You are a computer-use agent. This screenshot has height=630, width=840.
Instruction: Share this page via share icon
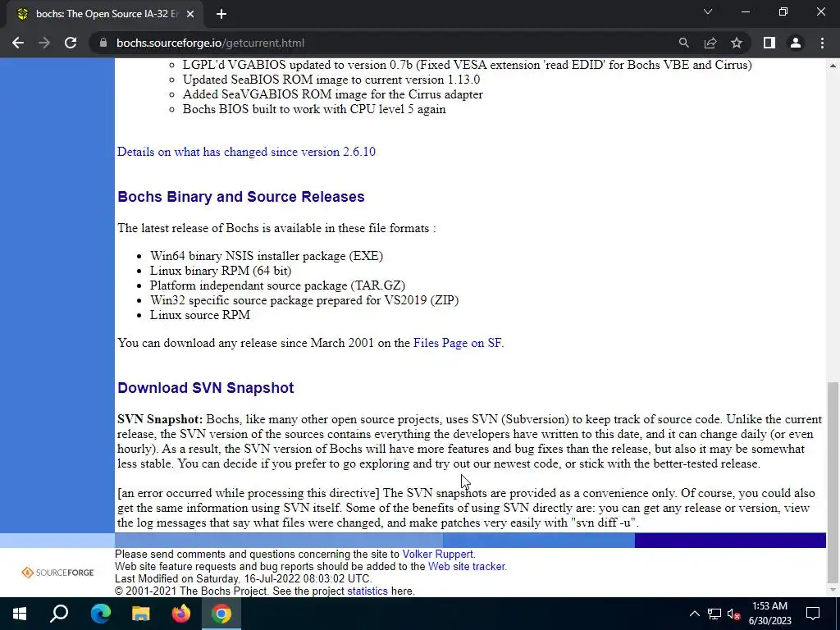pos(710,43)
